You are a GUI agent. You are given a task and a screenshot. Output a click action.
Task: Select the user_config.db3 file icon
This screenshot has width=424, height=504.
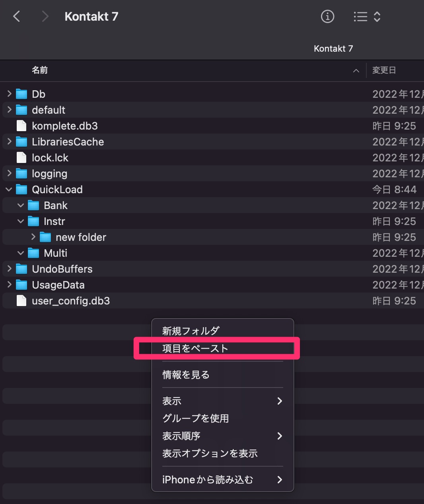click(21, 301)
